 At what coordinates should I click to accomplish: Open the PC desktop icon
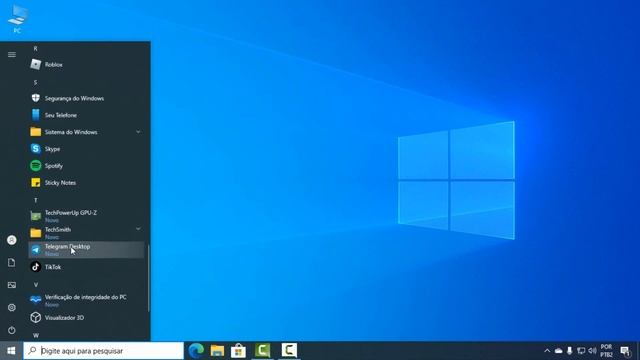click(17, 19)
